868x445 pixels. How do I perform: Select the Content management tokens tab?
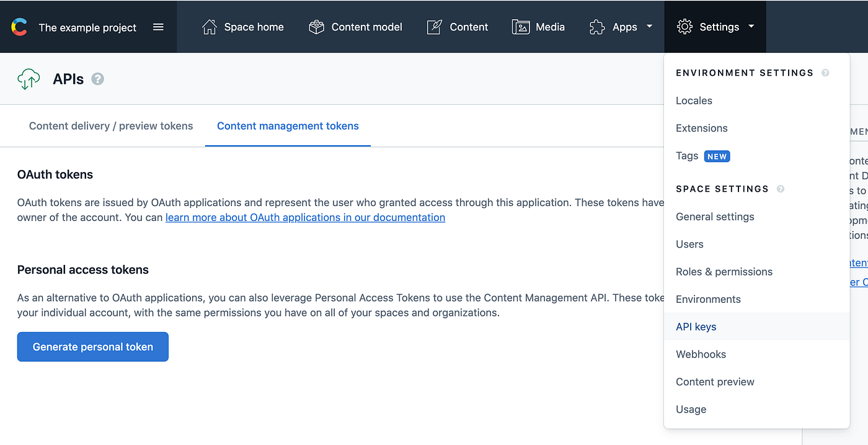pyautogui.click(x=288, y=126)
